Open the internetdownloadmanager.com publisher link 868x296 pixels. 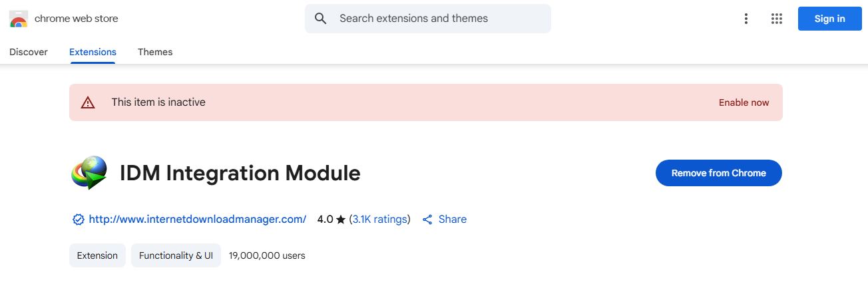(x=198, y=219)
